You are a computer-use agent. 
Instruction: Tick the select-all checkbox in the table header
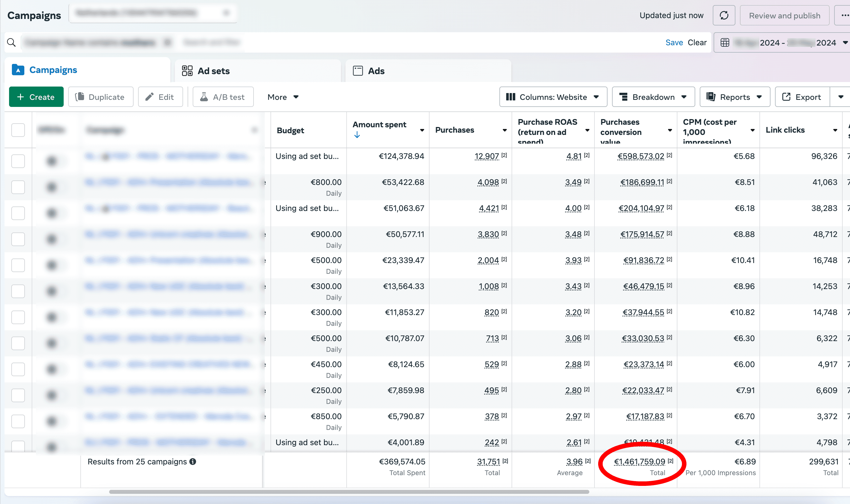click(18, 130)
